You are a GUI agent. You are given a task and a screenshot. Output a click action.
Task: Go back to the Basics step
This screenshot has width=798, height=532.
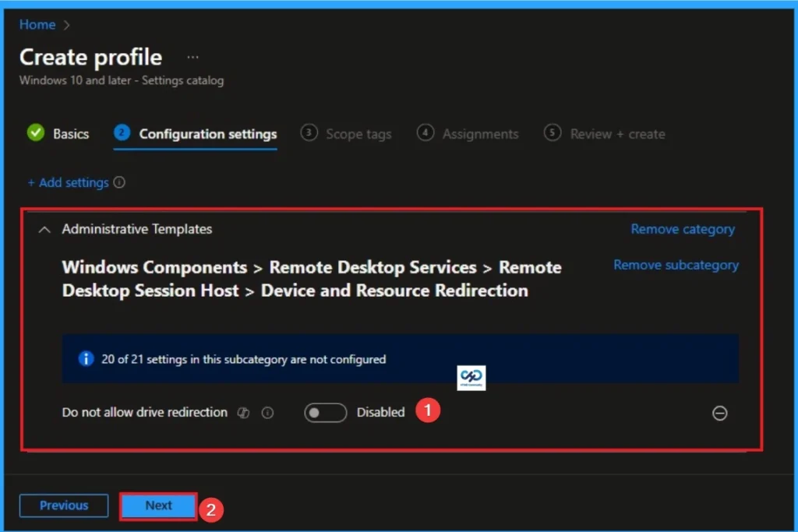pyautogui.click(x=69, y=133)
